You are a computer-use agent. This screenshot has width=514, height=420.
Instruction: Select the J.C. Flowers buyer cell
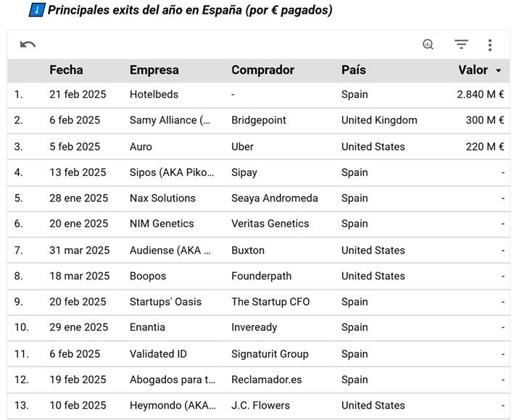pyautogui.click(x=260, y=406)
